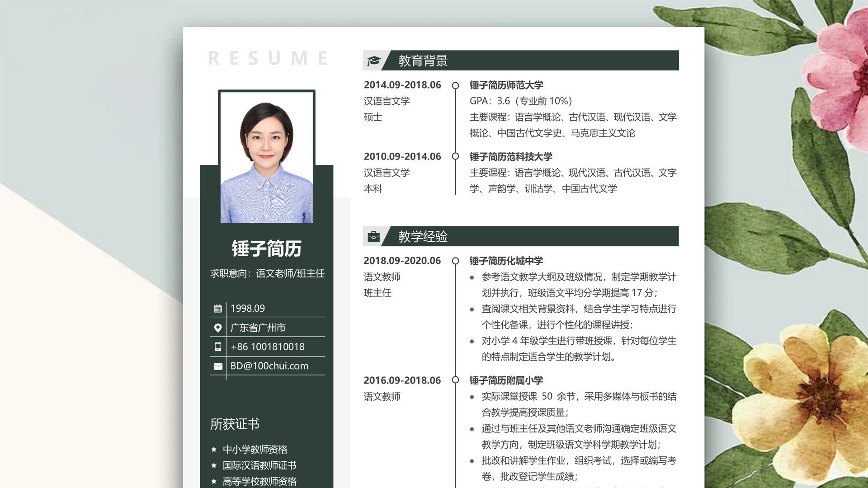Click the 所获证书 section heading

tap(235, 424)
